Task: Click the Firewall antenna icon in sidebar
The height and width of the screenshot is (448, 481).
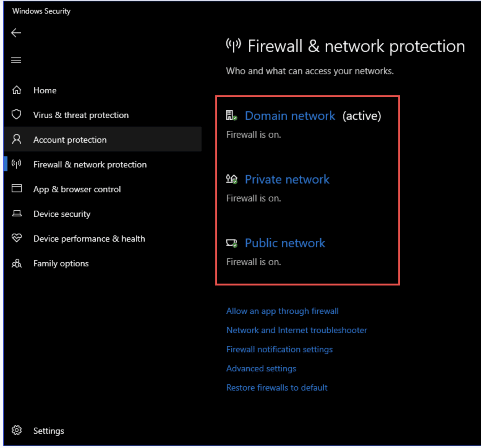Action: pyautogui.click(x=17, y=164)
